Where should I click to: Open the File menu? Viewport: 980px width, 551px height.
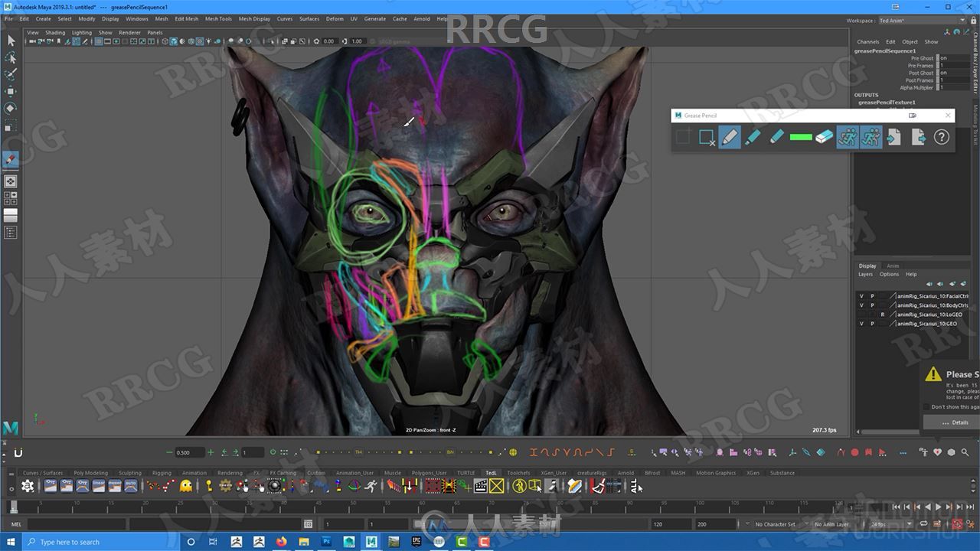pyautogui.click(x=8, y=18)
